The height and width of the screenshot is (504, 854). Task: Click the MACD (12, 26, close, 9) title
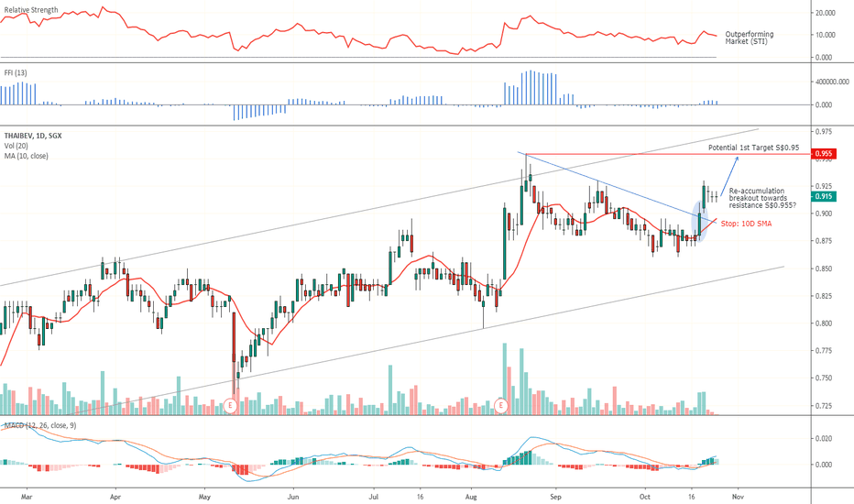pyautogui.click(x=40, y=425)
